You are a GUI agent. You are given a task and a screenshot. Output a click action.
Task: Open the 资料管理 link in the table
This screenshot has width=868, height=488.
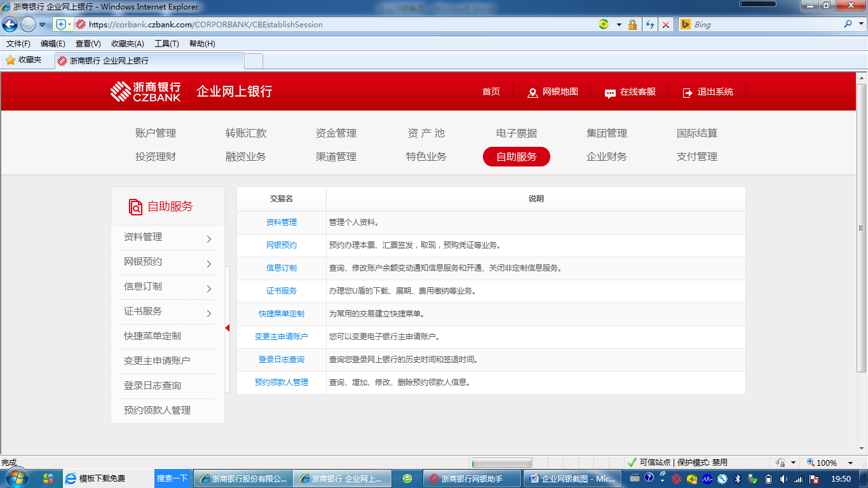pos(281,222)
